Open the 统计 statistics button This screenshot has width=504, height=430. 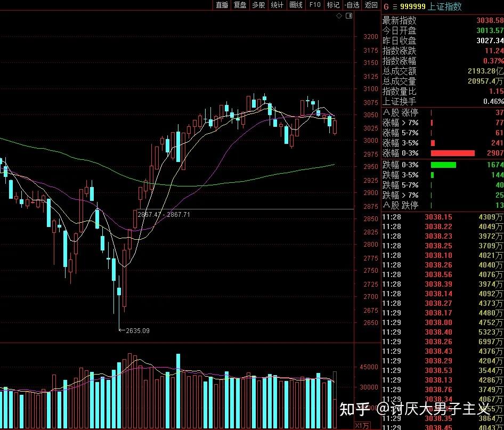(277, 5)
